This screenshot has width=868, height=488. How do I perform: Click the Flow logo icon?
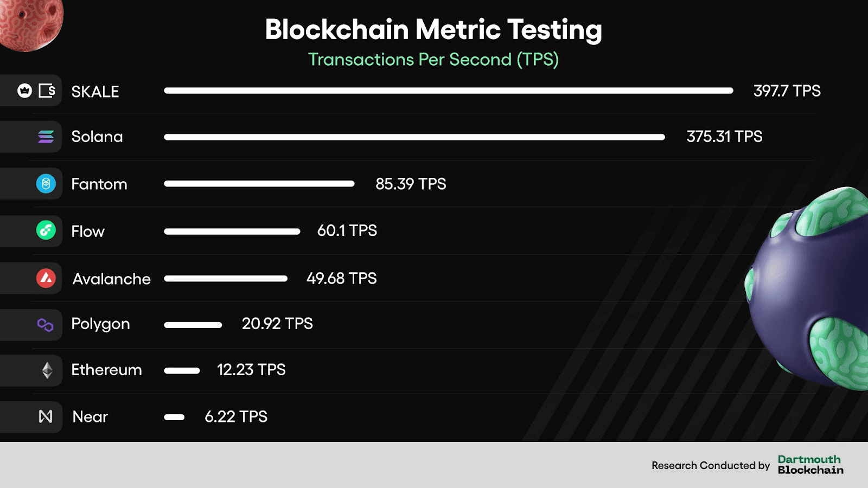[46, 230]
